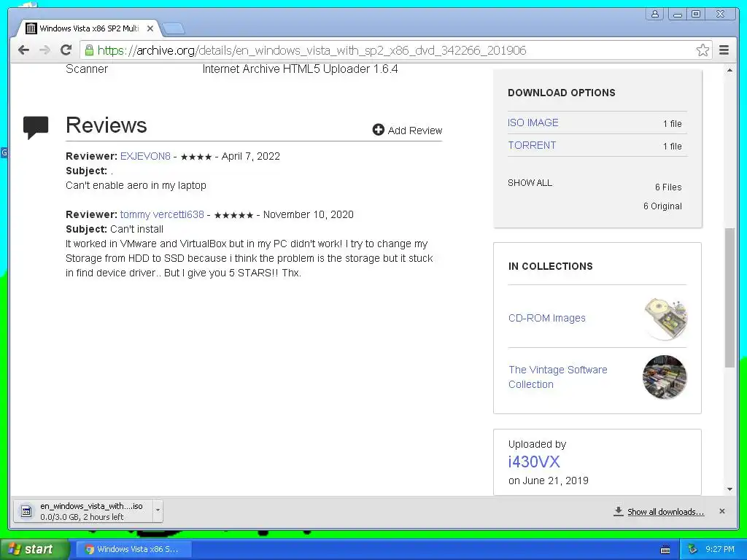Open a new tab with the new-tab button
Image resolution: width=747 pixels, height=560 pixels.
tap(173, 29)
